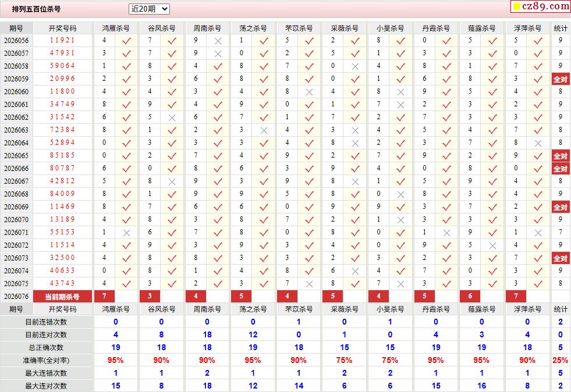Viewport: 571px width, 392px height.
Task: Click the X mark for 采薇杀号 in row 2026058
Action: pyautogui.click(x=355, y=66)
